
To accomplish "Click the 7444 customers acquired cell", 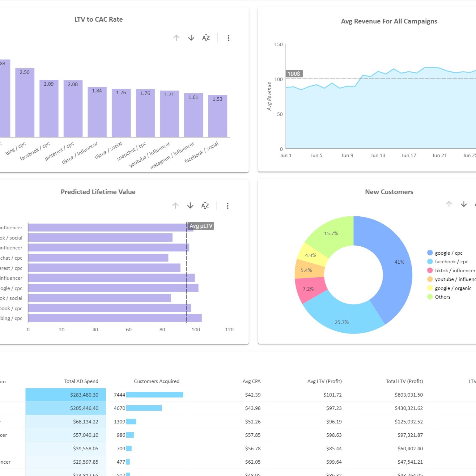I will click(x=148, y=395).
